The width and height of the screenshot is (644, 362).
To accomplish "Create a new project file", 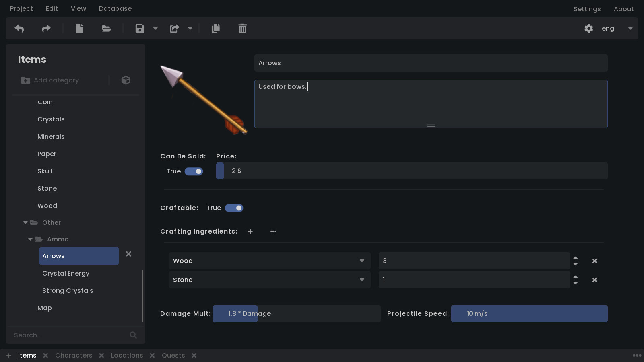I will pyautogui.click(x=79, y=29).
